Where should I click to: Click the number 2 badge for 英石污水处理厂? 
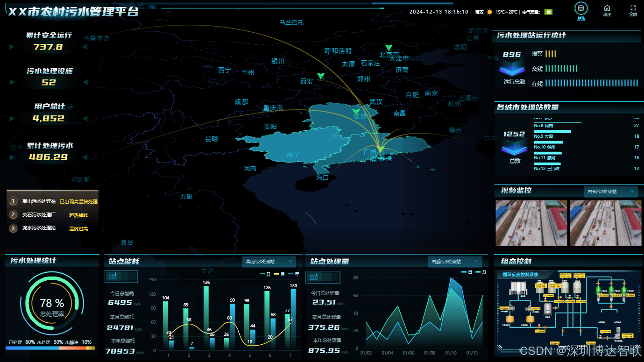[13, 215]
